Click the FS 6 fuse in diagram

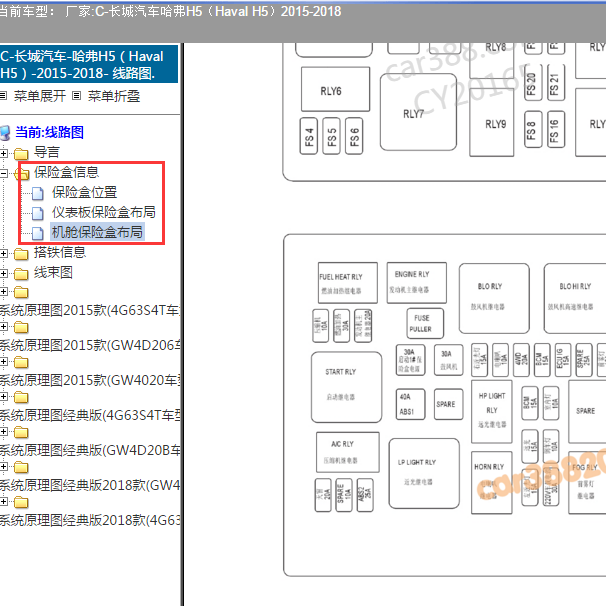354,136
